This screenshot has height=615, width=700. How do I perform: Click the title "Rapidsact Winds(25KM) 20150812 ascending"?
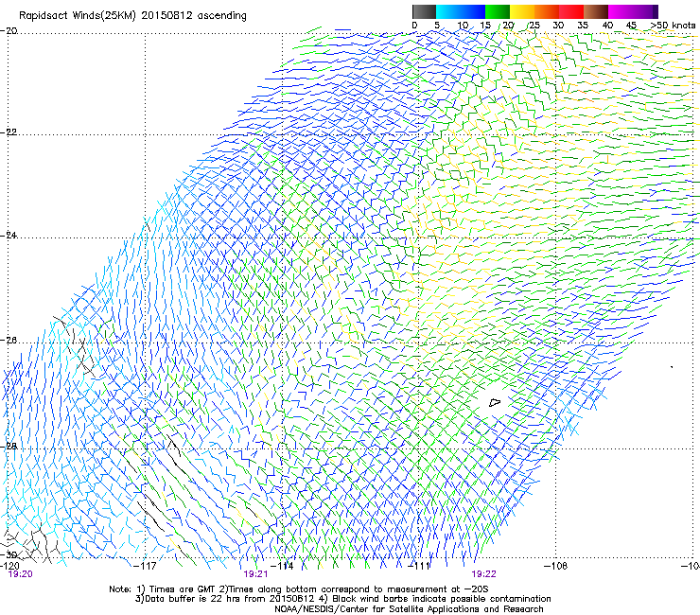(132, 16)
